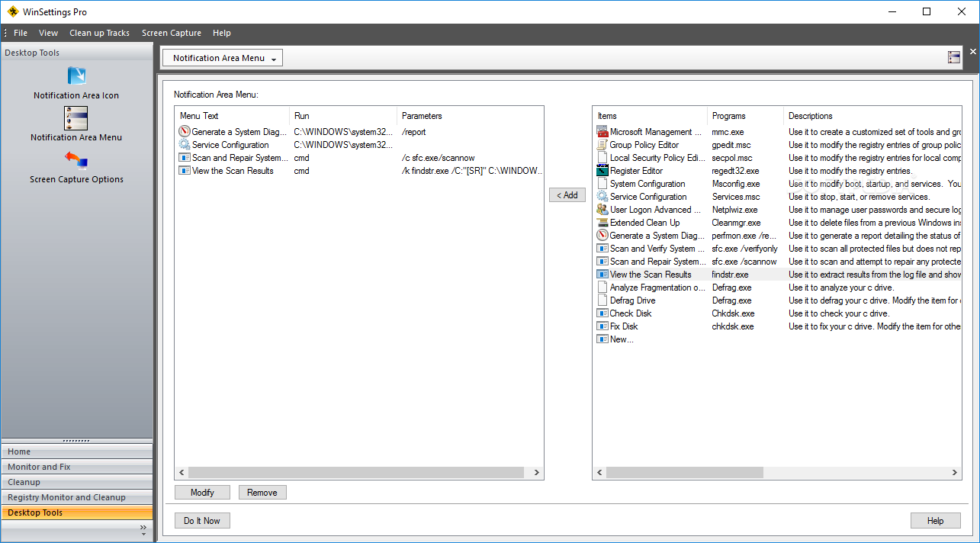This screenshot has height=543, width=980.
Task: Open Screen Capture Options icon
Action: 76,160
